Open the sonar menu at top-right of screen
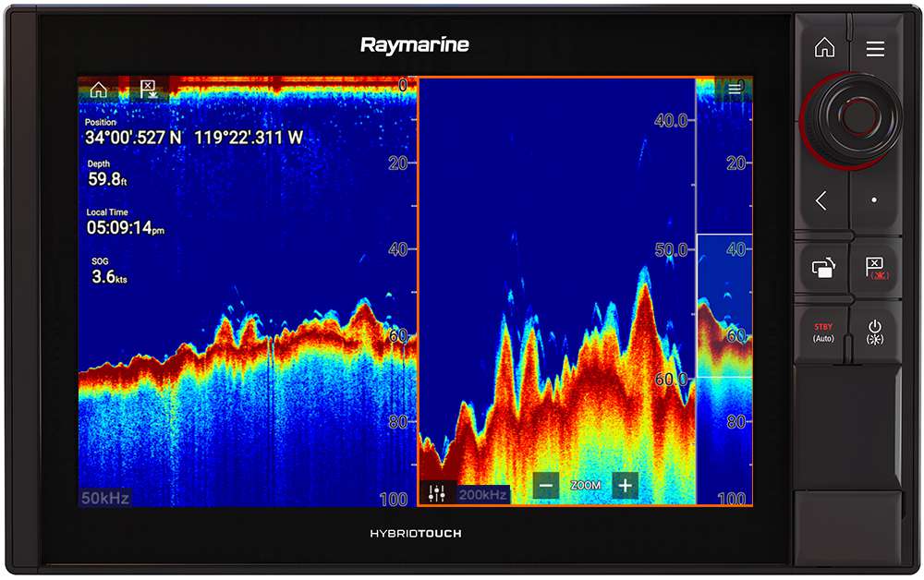Screen dimensions: 924x580 [735, 90]
